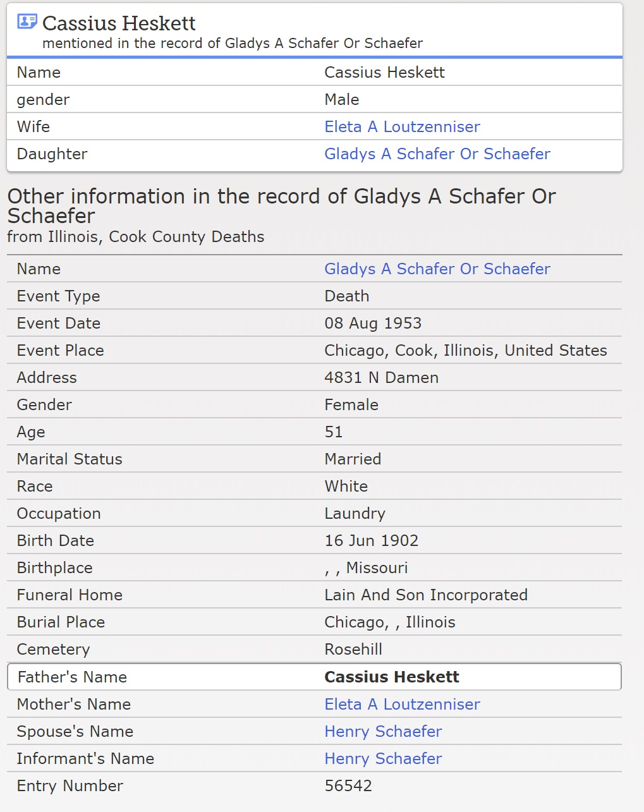The height and width of the screenshot is (812, 644).
Task: Click the Address value 4831 N Damen
Action: point(381,378)
